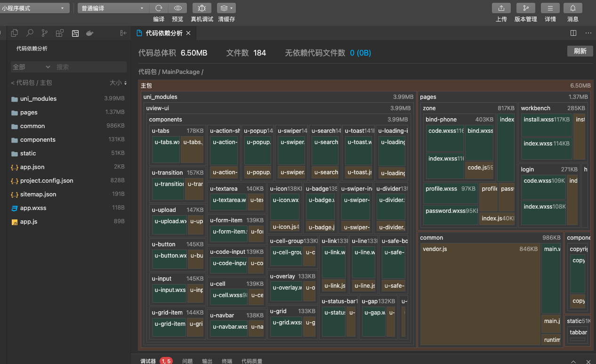Select app.wxss in file list
Image resolution: width=596 pixels, height=364 pixels.
pyautogui.click(x=69, y=208)
